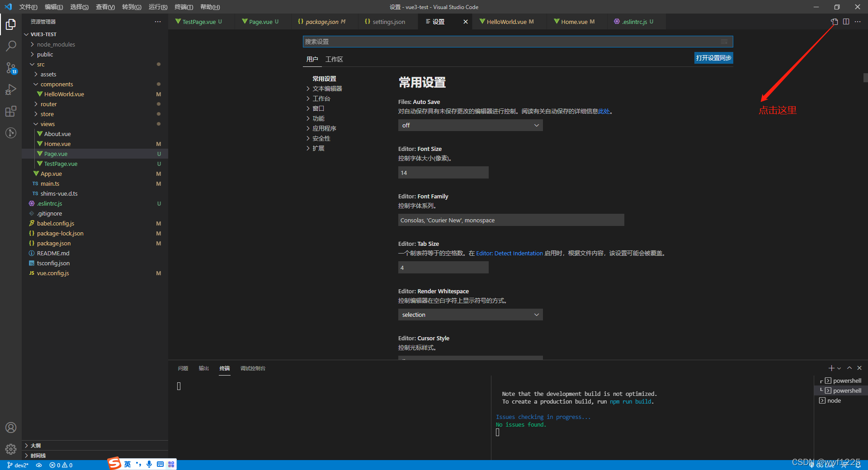868x470 pixels.
Task: Open notifications bell in status bar
Action: click(x=858, y=465)
